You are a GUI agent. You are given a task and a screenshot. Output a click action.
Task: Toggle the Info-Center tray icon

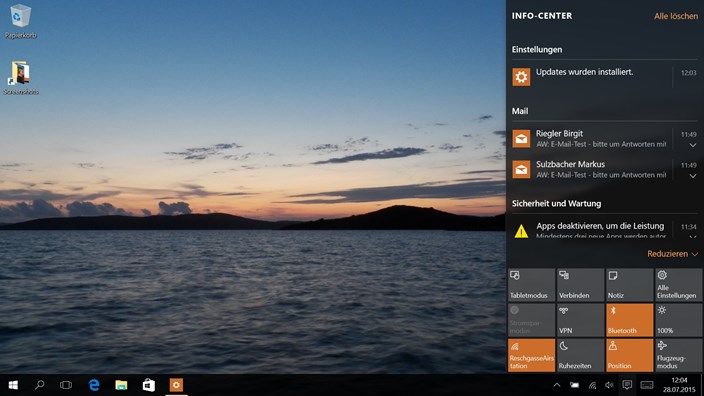coord(627,385)
